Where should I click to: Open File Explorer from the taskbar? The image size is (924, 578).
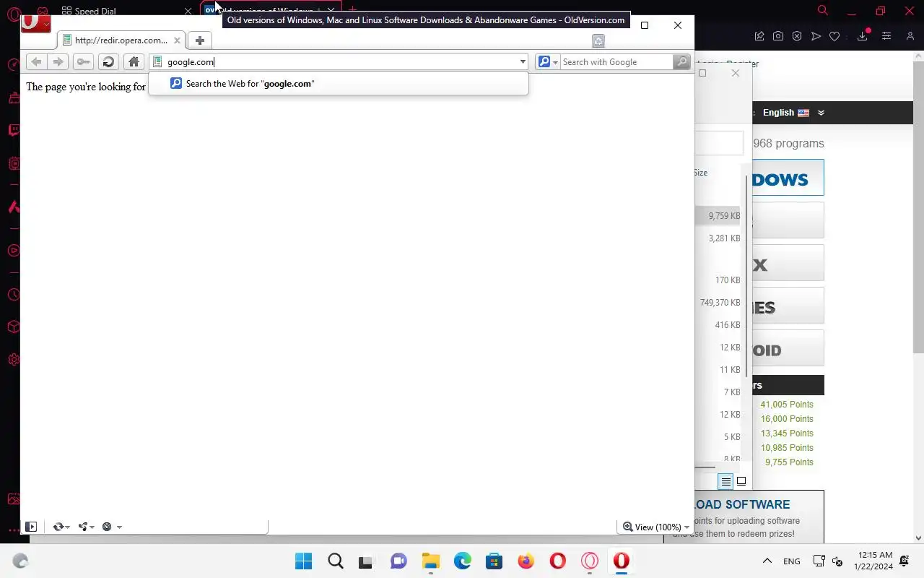pyautogui.click(x=431, y=561)
